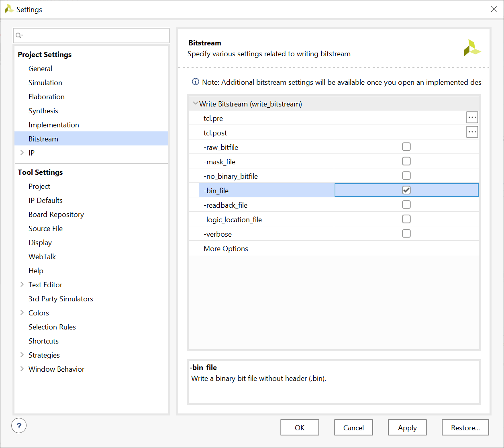Select 3rd Party Simulators settings
The height and width of the screenshot is (448, 504).
[x=61, y=299]
